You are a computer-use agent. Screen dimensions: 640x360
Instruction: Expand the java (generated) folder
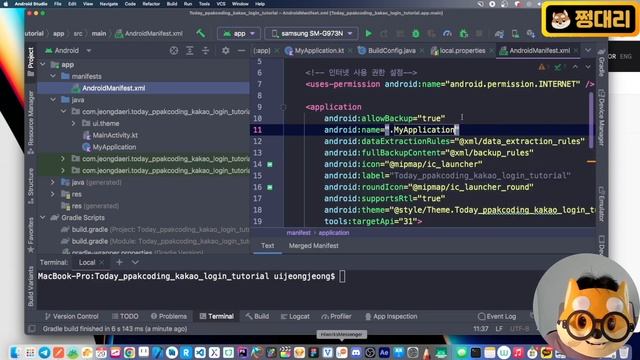pyautogui.click(x=53, y=182)
